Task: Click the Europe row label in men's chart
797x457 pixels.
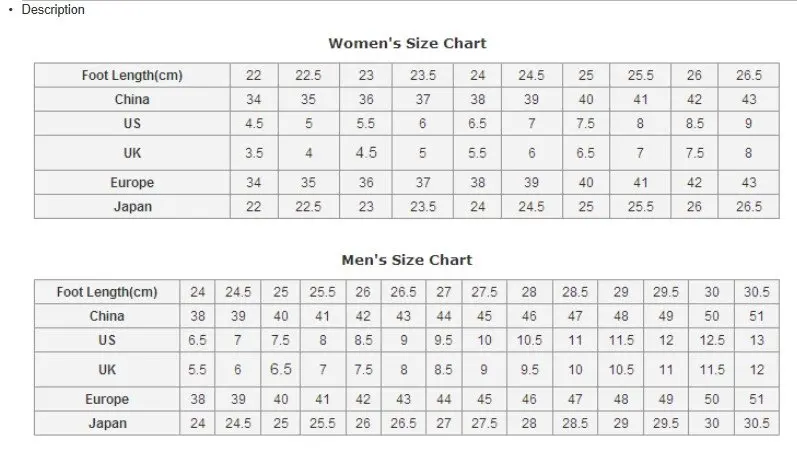Action: click(x=107, y=399)
